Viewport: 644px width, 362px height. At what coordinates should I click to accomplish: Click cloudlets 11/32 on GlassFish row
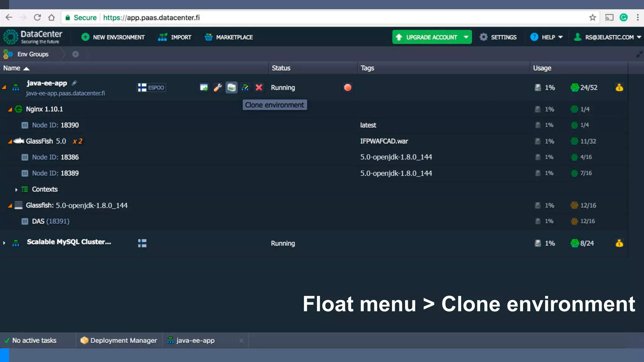pos(584,141)
